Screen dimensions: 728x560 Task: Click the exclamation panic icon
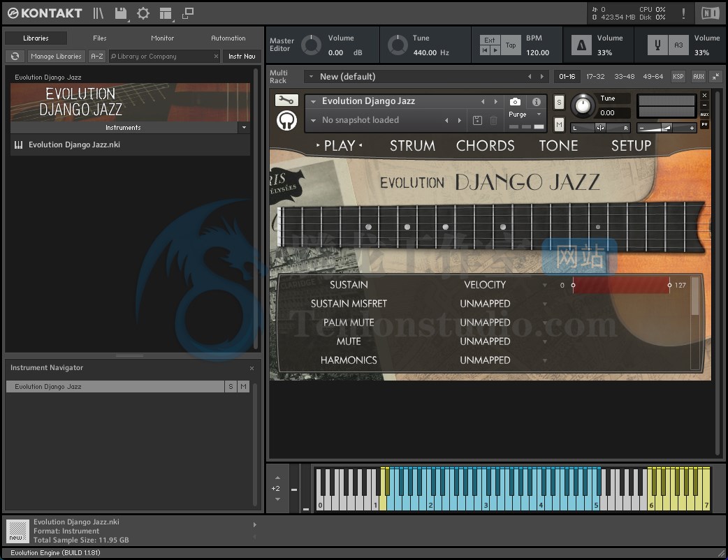683,13
